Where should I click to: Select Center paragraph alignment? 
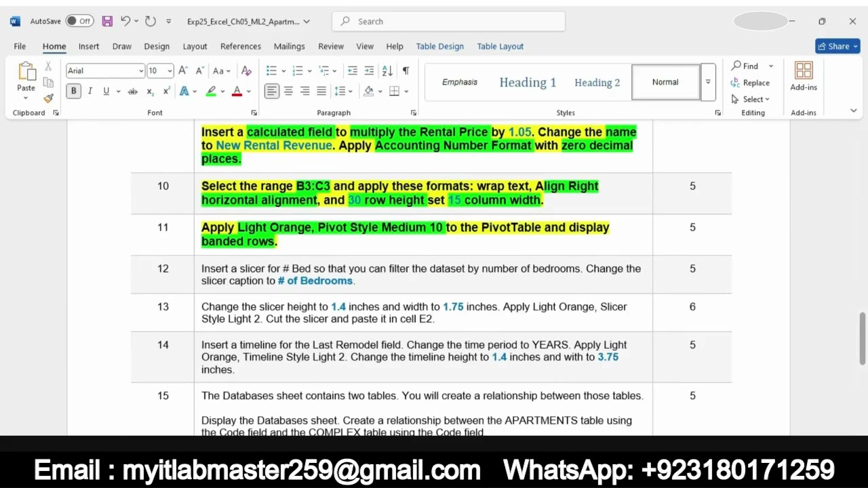click(x=288, y=91)
